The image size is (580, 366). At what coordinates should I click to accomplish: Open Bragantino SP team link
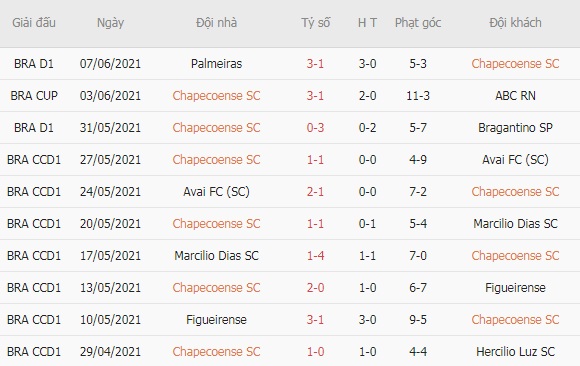click(515, 128)
